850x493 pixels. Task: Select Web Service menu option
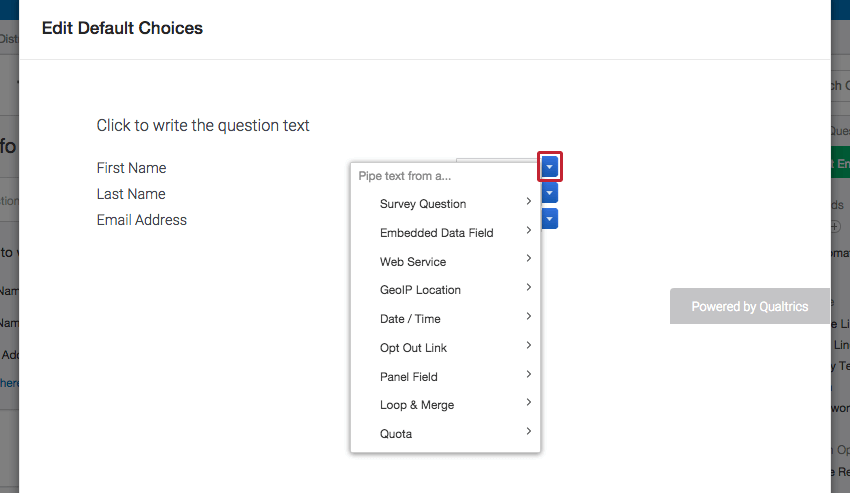[x=413, y=262]
